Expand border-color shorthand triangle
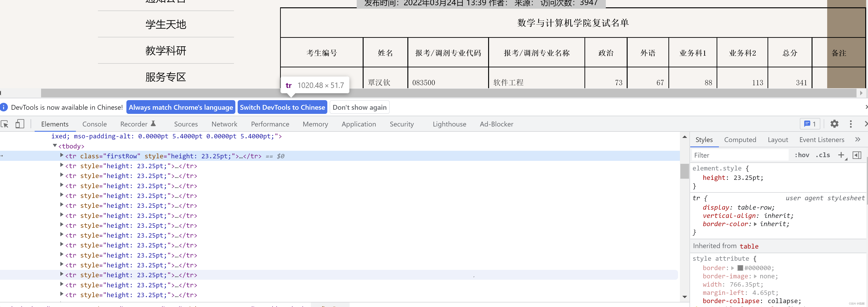This screenshot has width=868, height=307. (755, 224)
